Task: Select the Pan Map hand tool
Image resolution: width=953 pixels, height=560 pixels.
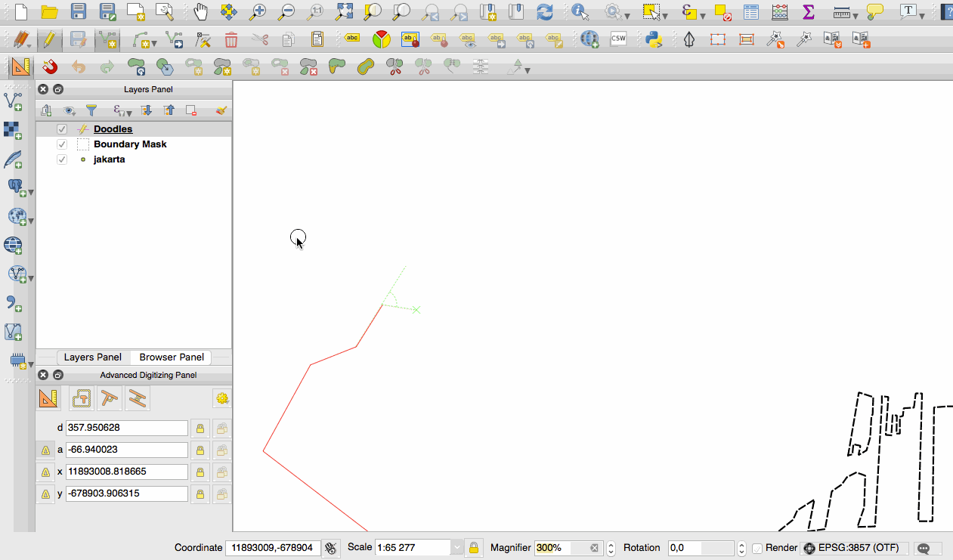Action: point(200,11)
